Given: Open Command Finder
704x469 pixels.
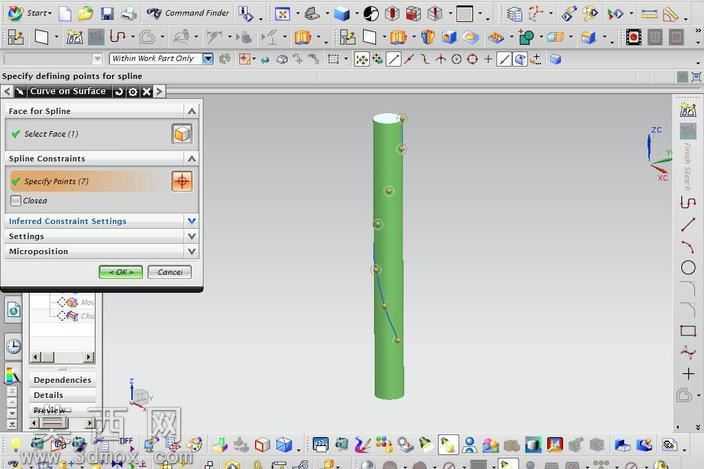Looking at the screenshot, I should coord(188,13).
